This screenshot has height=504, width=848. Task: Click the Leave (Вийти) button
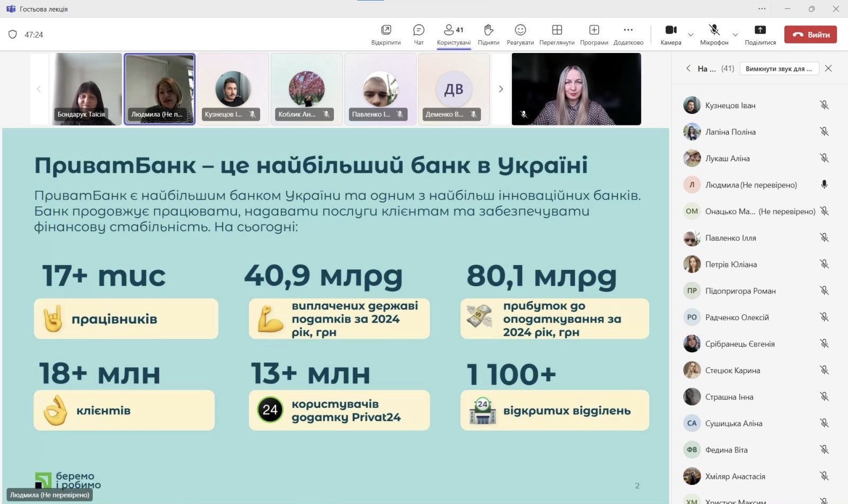click(810, 34)
